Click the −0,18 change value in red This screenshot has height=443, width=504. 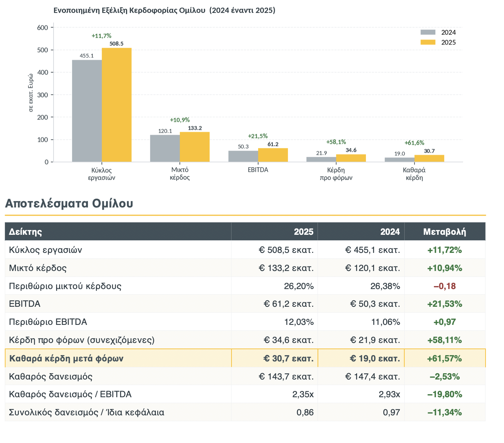tap(445, 286)
